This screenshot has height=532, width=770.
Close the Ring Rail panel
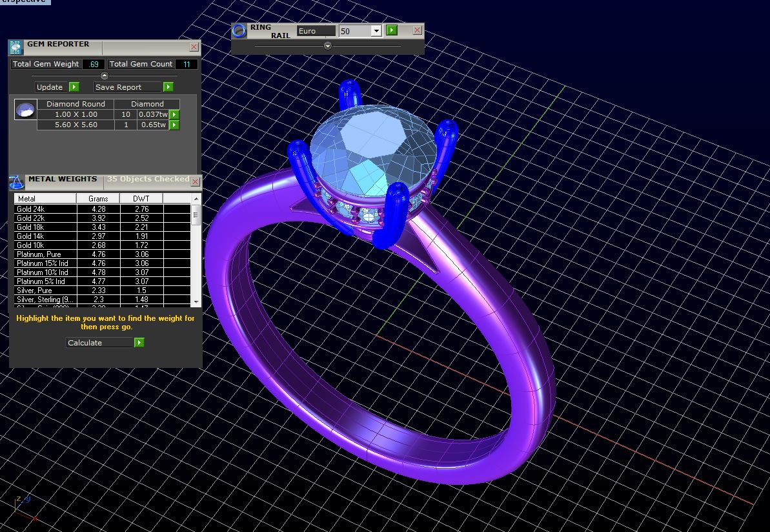click(x=417, y=30)
